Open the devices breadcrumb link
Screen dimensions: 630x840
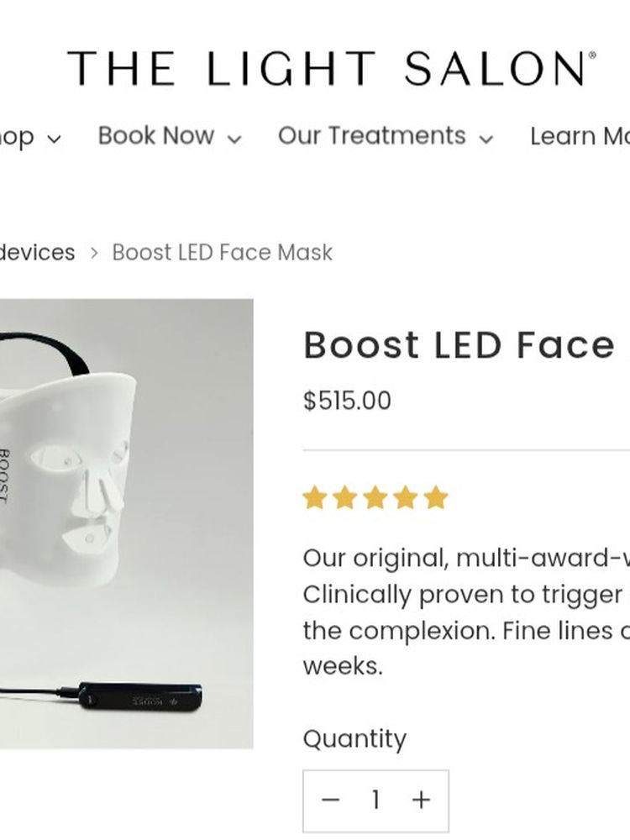[x=35, y=252]
